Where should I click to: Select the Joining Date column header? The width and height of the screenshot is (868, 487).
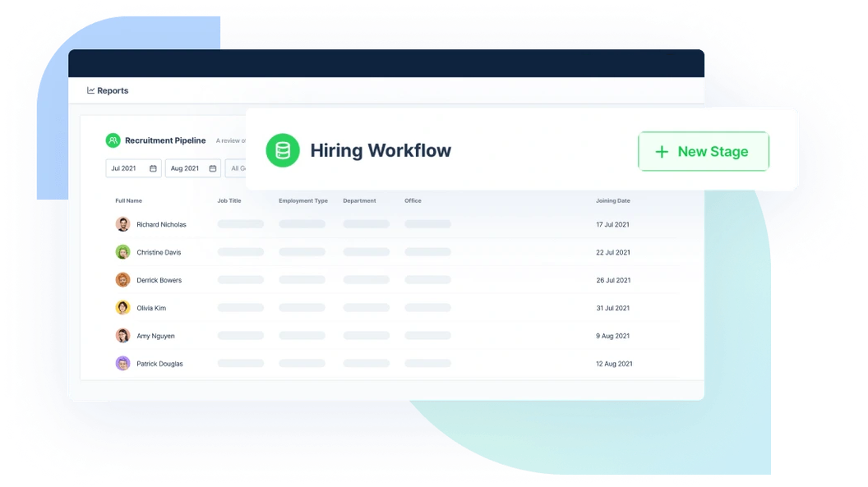pyautogui.click(x=613, y=200)
